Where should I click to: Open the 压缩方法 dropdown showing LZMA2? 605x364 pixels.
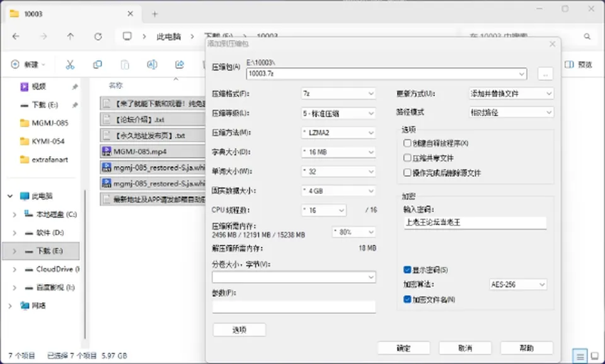[338, 133]
